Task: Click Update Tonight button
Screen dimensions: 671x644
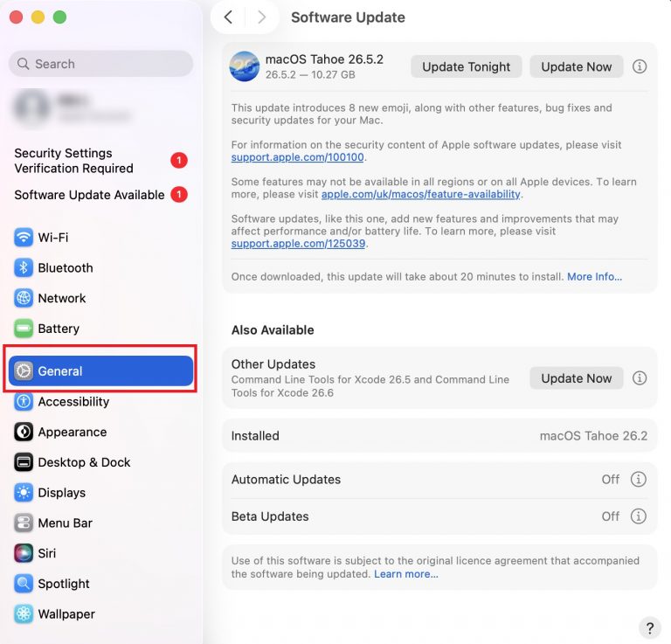Action: coord(466,66)
